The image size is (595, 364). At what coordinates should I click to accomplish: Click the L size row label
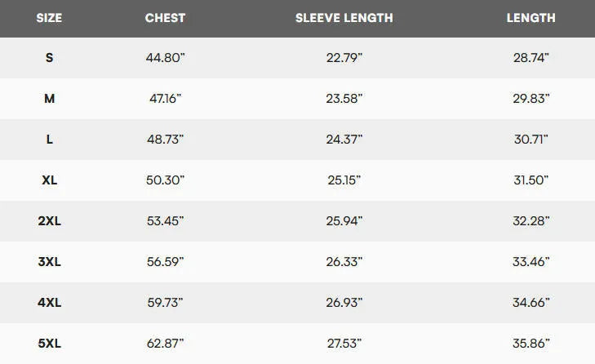pyautogui.click(x=49, y=140)
